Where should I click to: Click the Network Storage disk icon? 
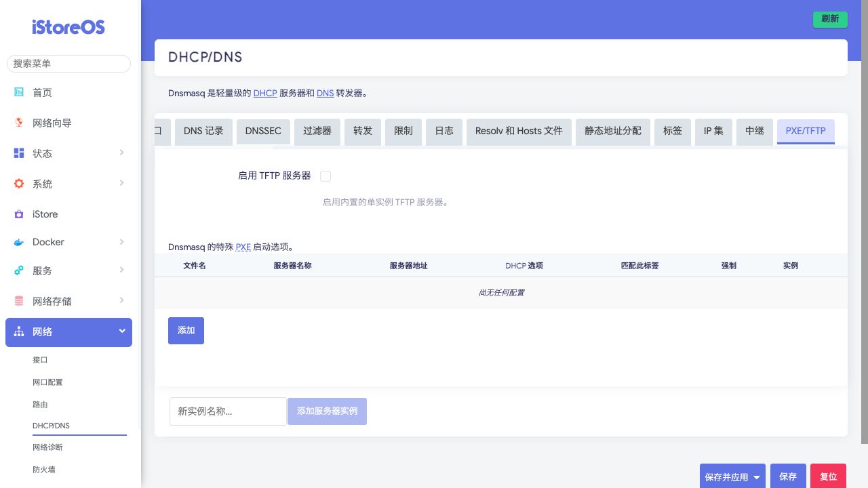pyautogui.click(x=19, y=301)
